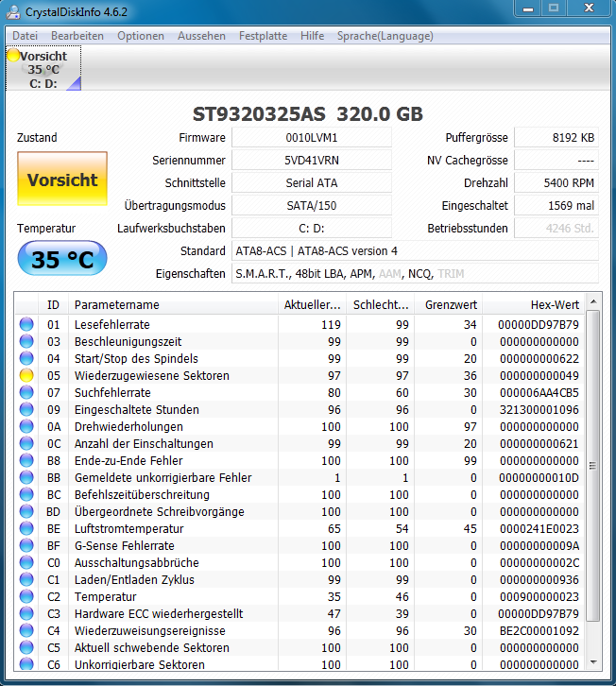The height and width of the screenshot is (686, 616).
Task: Click the Betriebsstunden field 4246 Std.
Action: (556, 229)
